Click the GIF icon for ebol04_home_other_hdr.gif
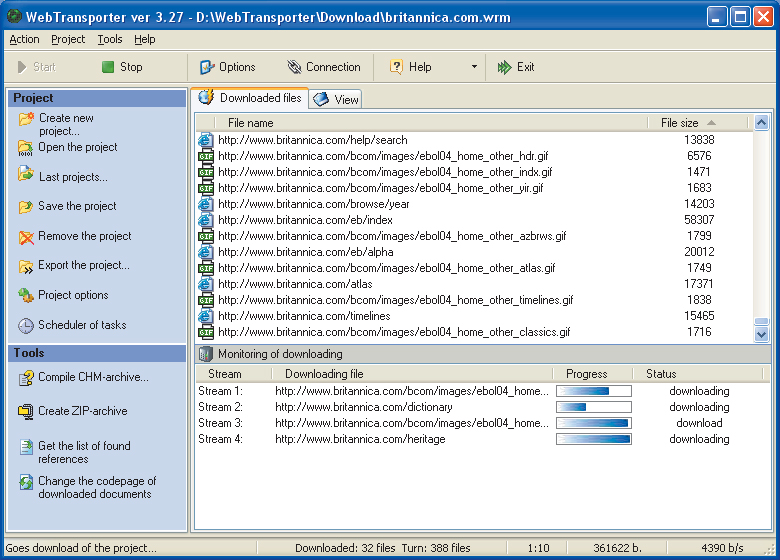The height and width of the screenshot is (560, 780). (206, 156)
